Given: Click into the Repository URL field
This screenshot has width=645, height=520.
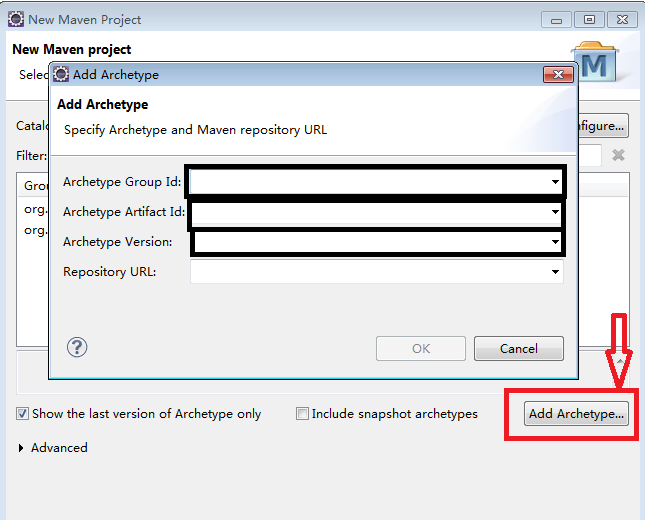Looking at the screenshot, I should (368, 272).
